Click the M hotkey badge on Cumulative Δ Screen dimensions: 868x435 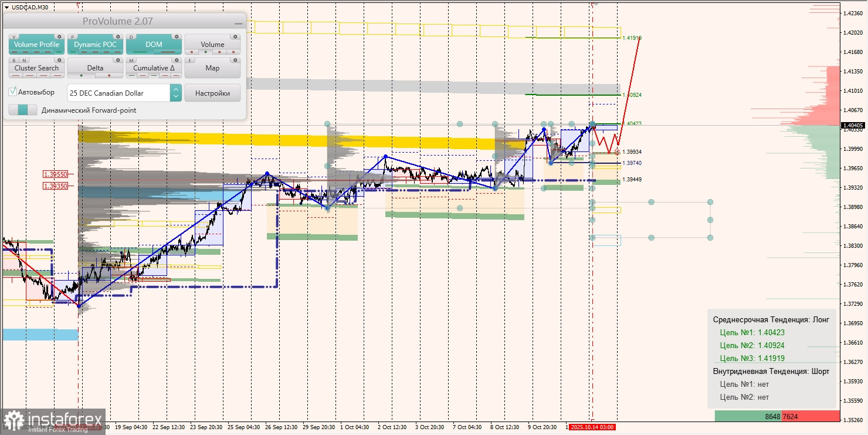(x=131, y=60)
